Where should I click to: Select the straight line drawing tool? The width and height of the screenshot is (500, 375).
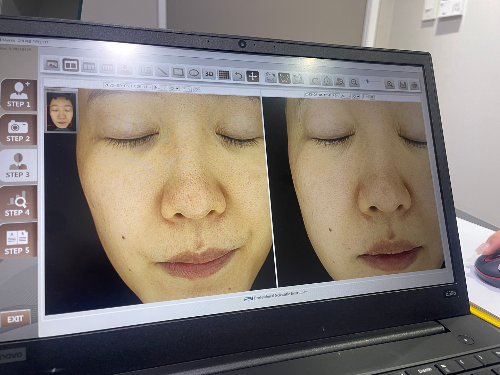pos(162,71)
